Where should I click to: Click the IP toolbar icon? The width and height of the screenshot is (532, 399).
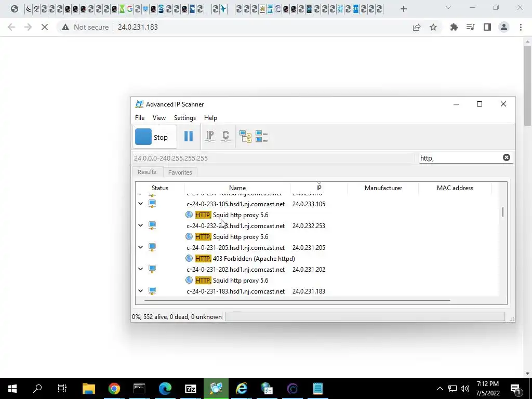(210, 137)
